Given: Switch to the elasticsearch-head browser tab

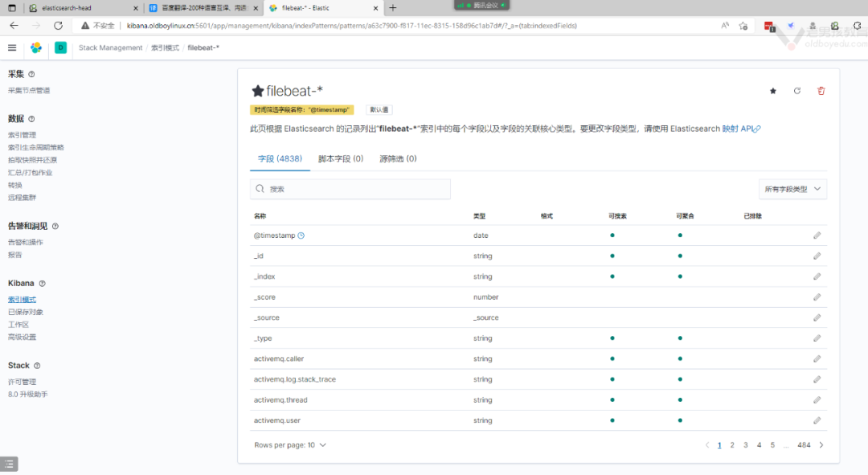Looking at the screenshot, I should coord(84,8).
